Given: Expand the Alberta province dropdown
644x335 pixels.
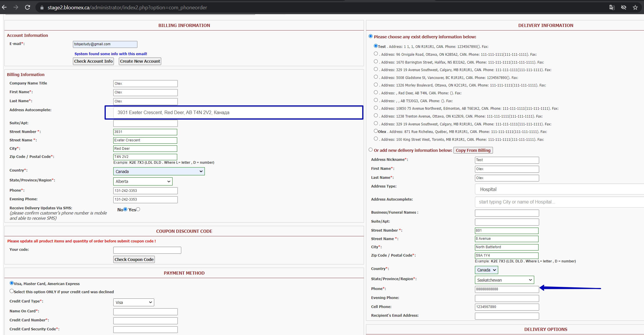Looking at the screenshot, I should 143,181.
